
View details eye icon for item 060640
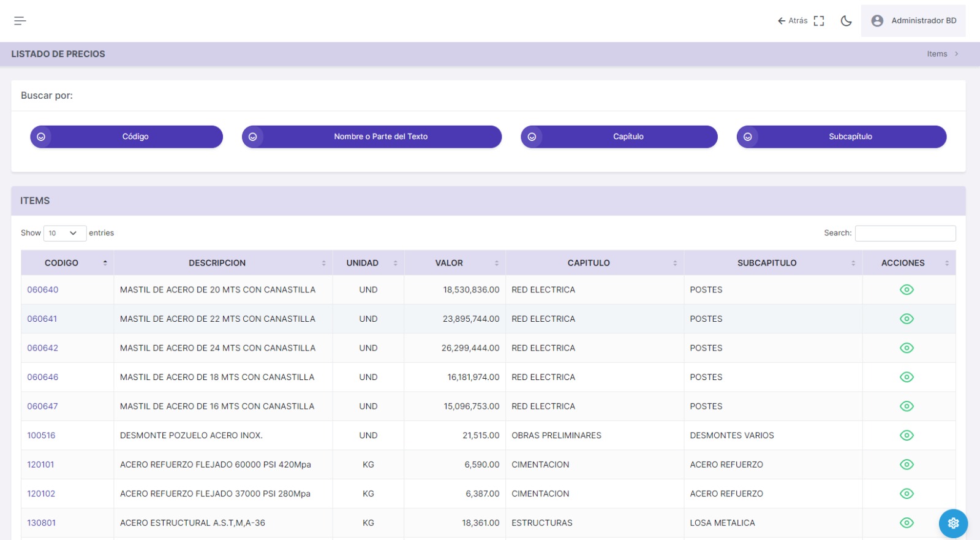[x=907, y=290]
